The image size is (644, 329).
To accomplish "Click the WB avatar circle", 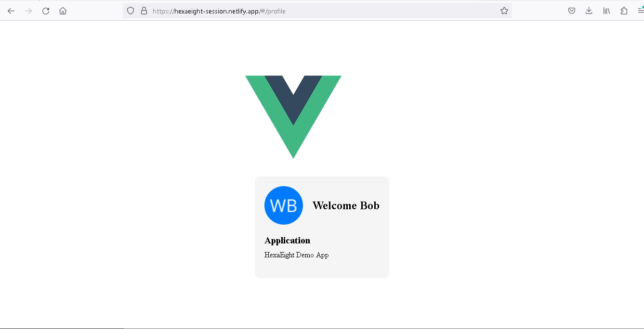I will [284, 205].
